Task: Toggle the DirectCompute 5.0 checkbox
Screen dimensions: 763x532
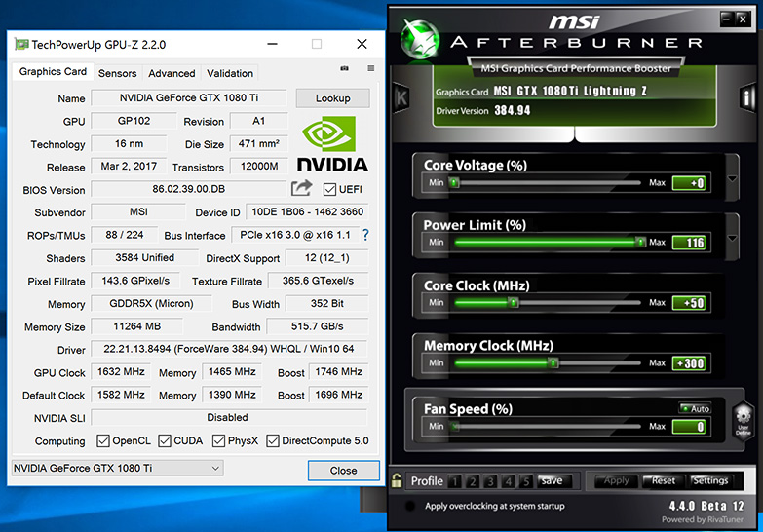Action: (x=273, y=441)
